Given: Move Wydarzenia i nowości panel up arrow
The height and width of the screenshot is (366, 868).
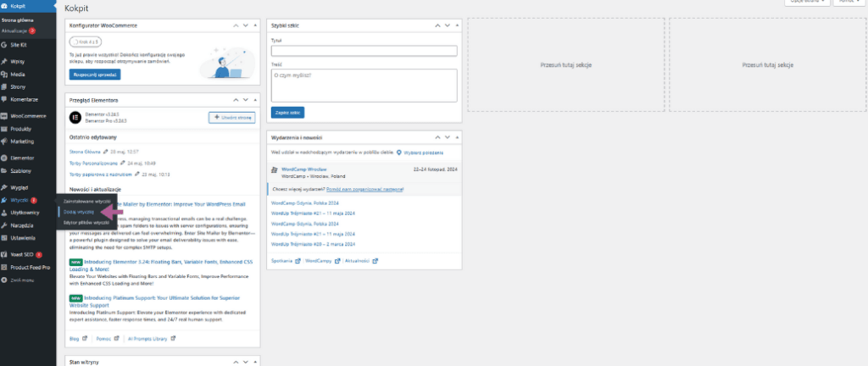Looking at the screenshot, I should (x=438, y=137).
